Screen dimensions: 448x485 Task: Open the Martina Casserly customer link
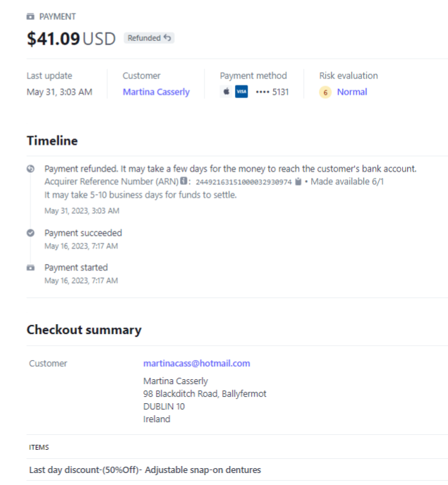(x=156, y=92)
